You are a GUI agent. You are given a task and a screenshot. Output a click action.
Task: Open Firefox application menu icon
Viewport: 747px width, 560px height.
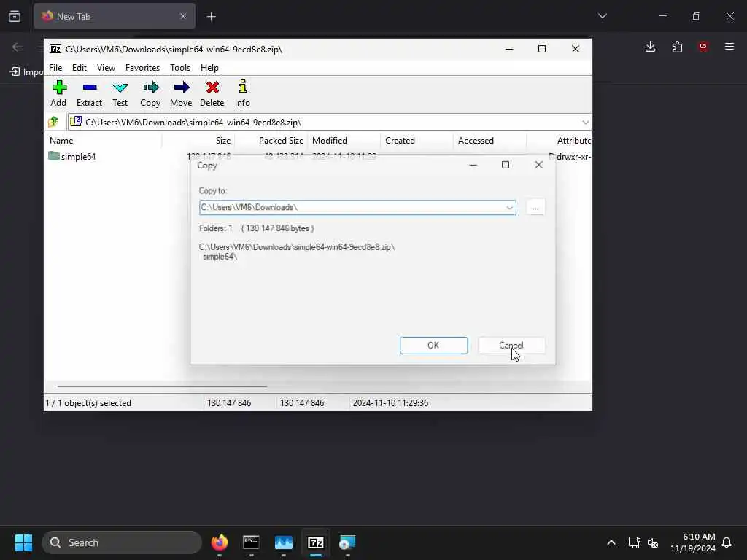pos(729,47)
